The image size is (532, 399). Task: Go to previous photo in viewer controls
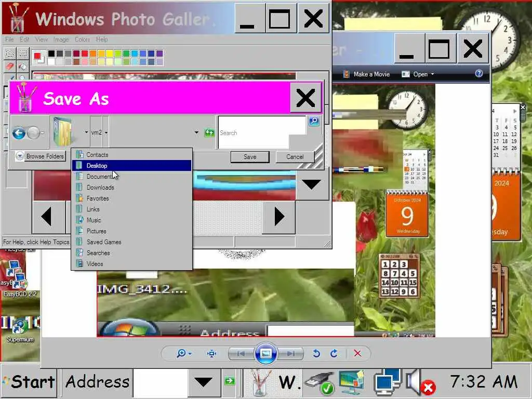241,353
